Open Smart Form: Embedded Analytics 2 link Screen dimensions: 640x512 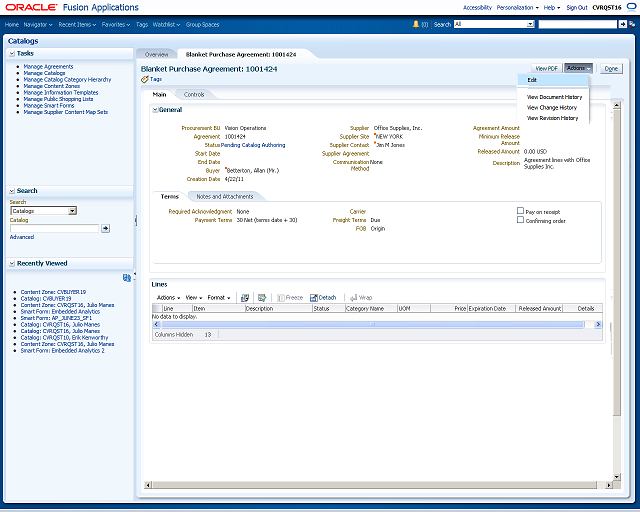click(62, 351)
